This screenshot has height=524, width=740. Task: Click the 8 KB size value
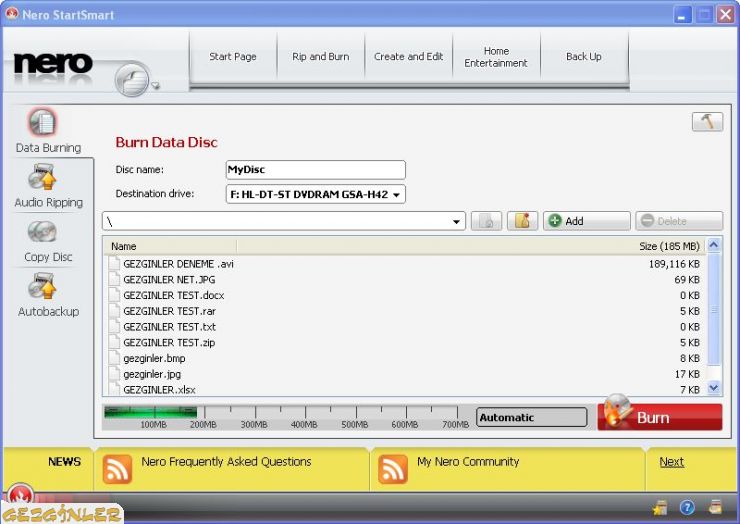(690, 358)
